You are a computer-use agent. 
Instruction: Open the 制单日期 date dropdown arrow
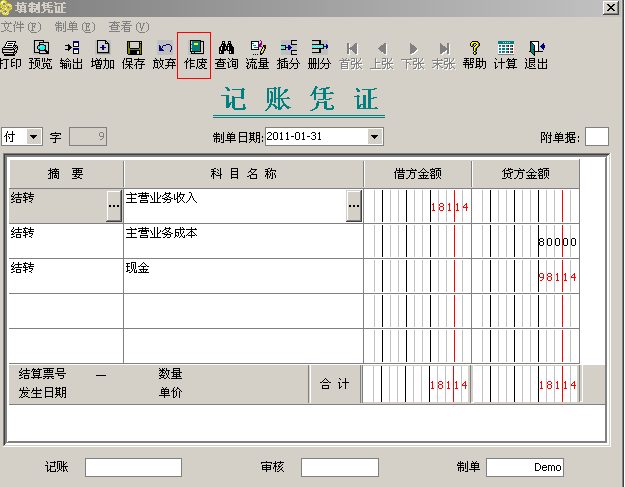point(374,137)
